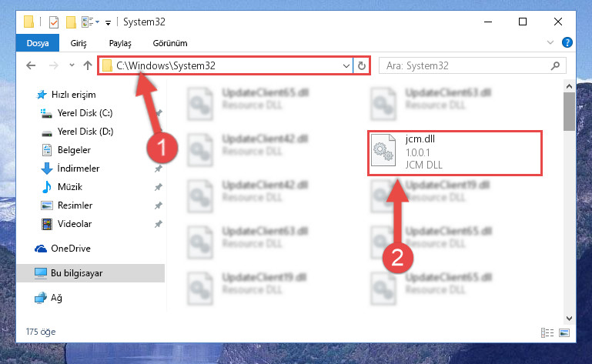Open the Paylaş ribbon tab

click(x=120, y=43)
